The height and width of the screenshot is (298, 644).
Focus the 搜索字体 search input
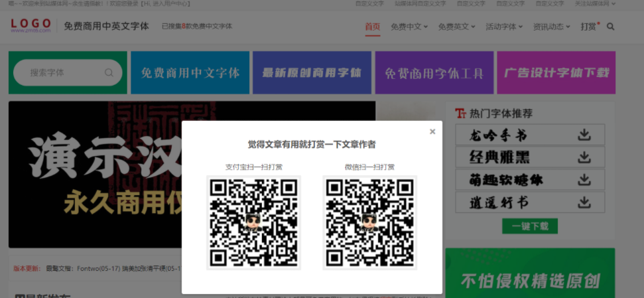tap(68, 73)
